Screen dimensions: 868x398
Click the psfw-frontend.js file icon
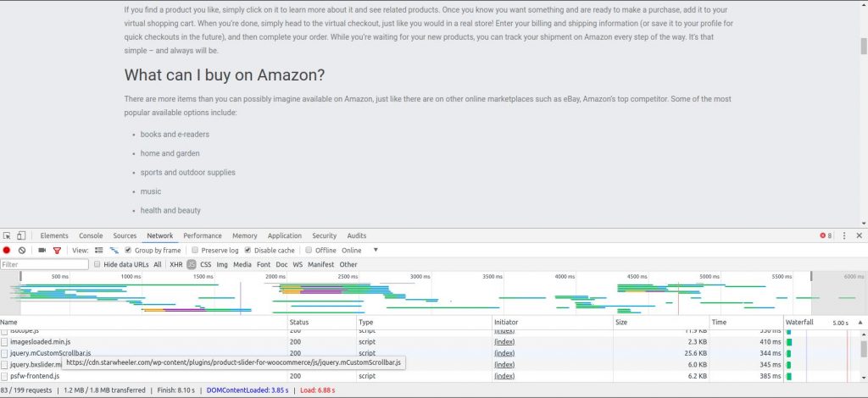point(4,376)
